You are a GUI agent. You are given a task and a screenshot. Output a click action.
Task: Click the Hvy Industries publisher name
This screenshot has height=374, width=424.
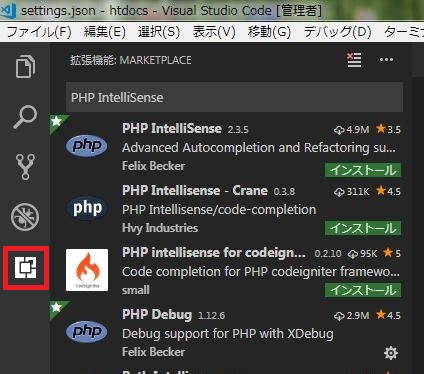point(160,228)
